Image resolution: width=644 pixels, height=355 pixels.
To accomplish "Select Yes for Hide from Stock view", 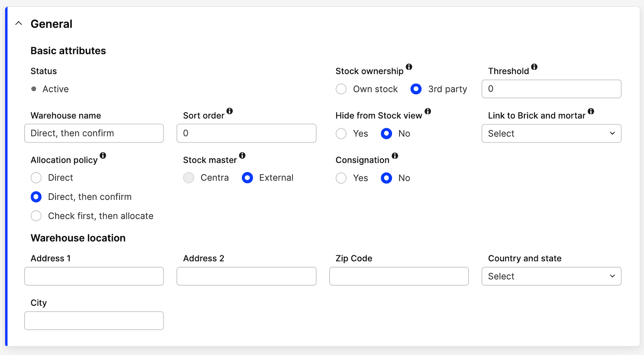I will (x=341, y=133).
